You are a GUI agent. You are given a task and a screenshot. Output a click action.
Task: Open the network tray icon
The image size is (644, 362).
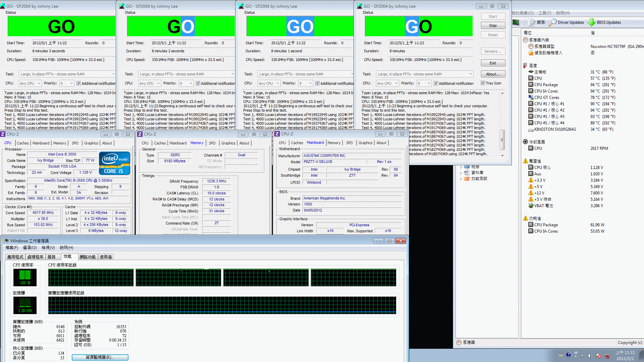(606, 355)
